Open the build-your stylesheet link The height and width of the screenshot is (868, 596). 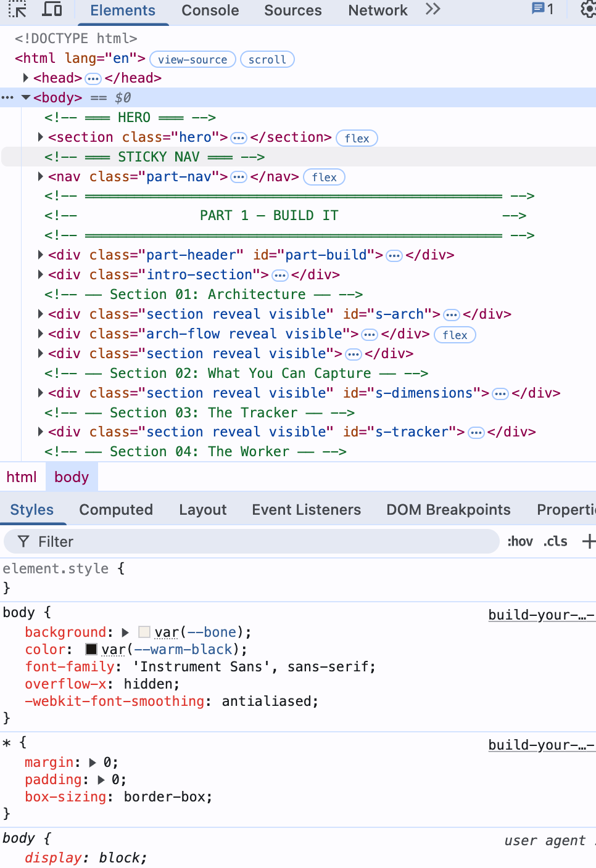[x=541, y=615]
